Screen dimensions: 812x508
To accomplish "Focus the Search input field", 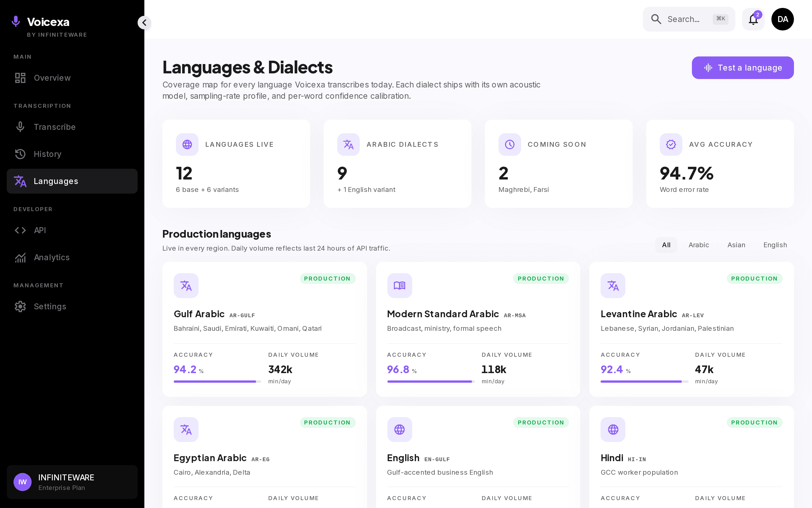I will click(689, 19).
